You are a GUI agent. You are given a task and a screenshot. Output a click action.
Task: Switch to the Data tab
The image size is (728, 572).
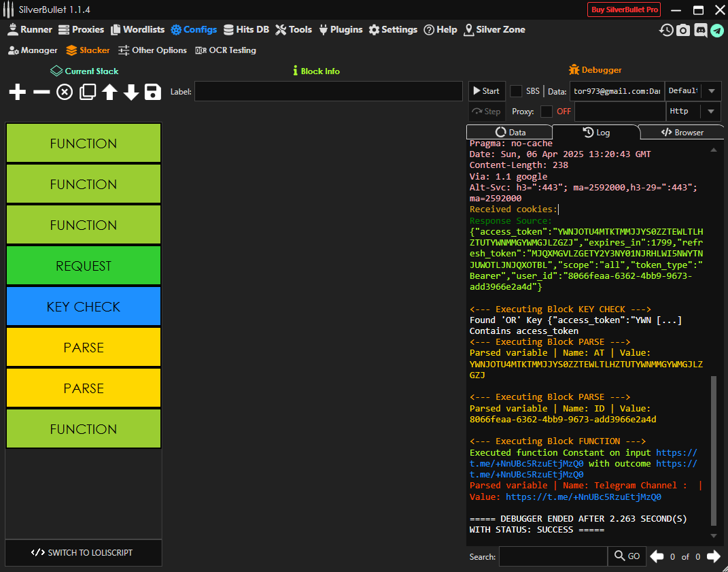510,133
